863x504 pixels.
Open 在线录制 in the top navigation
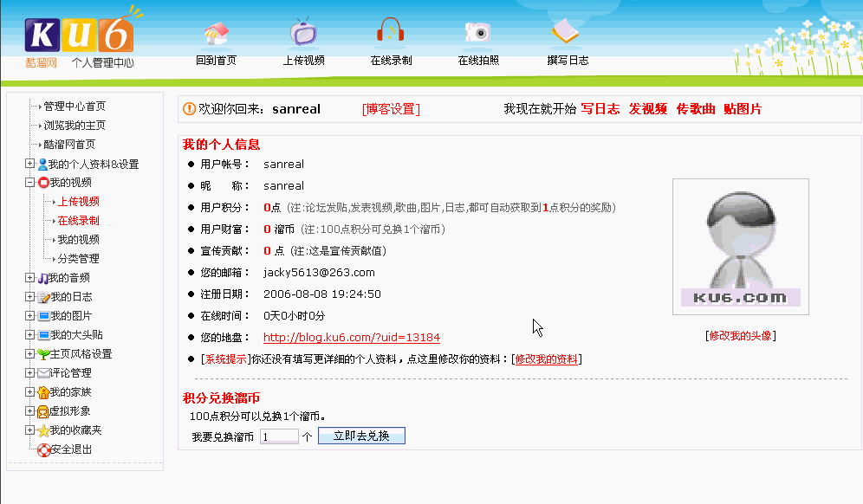(392, 61)
